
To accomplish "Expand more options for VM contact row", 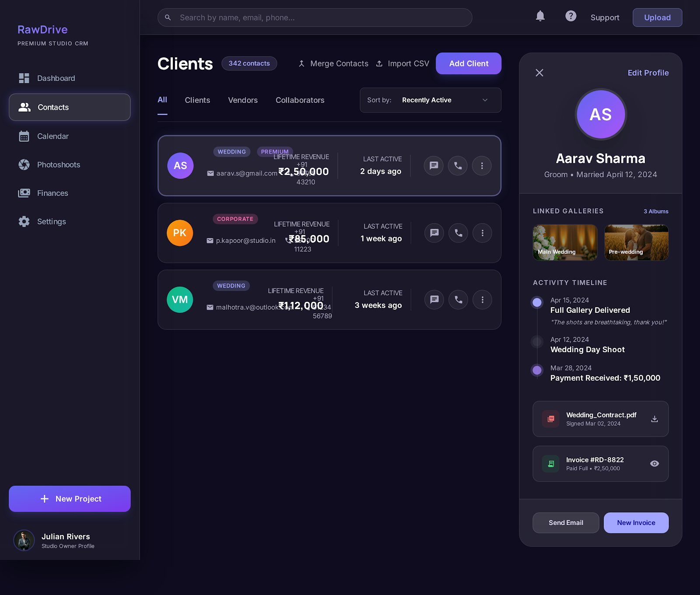I will click(x=482, y=300).
